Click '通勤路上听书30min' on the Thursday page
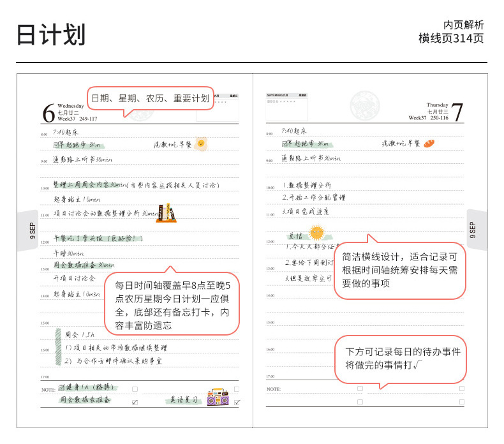504x444 pixels. [x=311, y=158]
